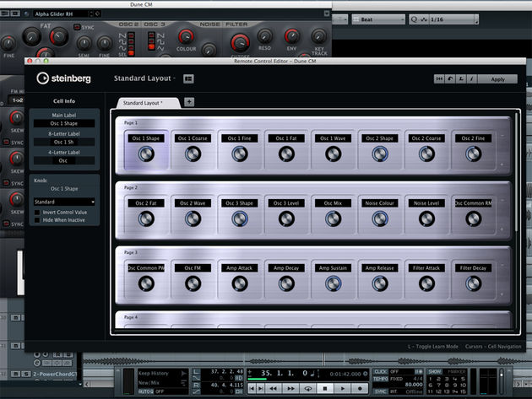Click the undo arrow icon in editor toolbar

click(450, 79)
